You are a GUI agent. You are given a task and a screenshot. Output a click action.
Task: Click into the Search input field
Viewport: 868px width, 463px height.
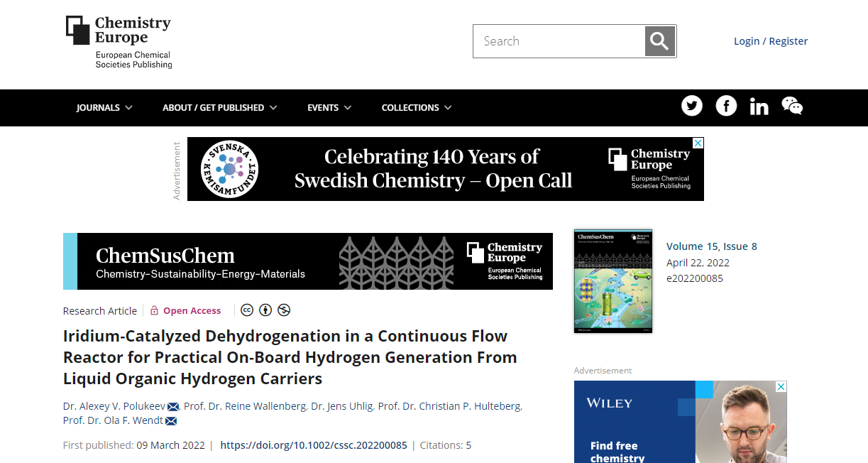[x=559, y=41]
